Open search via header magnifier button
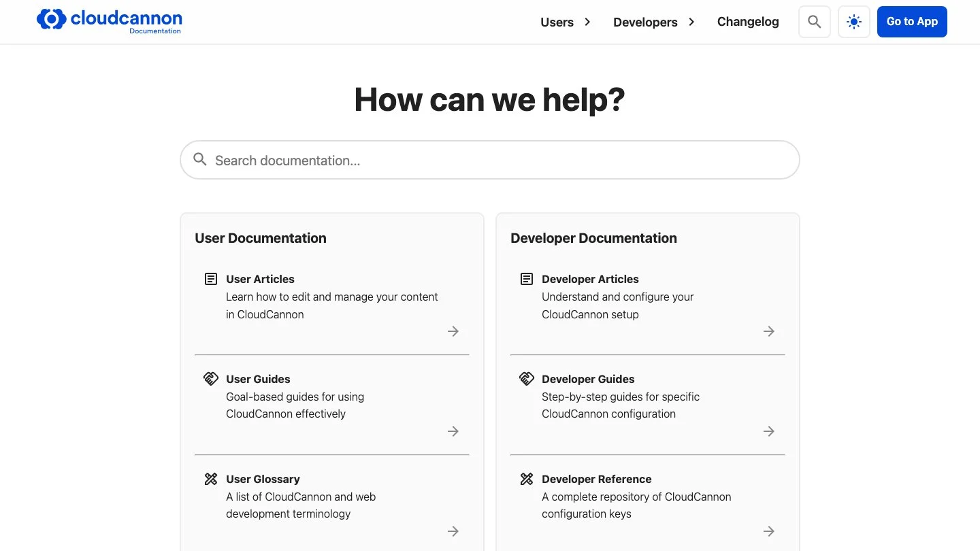The height and width of the screenshot is (551, 980). (814, 22)
